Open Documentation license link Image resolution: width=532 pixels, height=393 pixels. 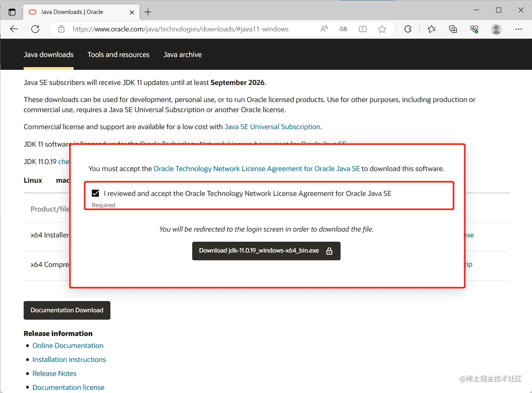pos(68,388)
